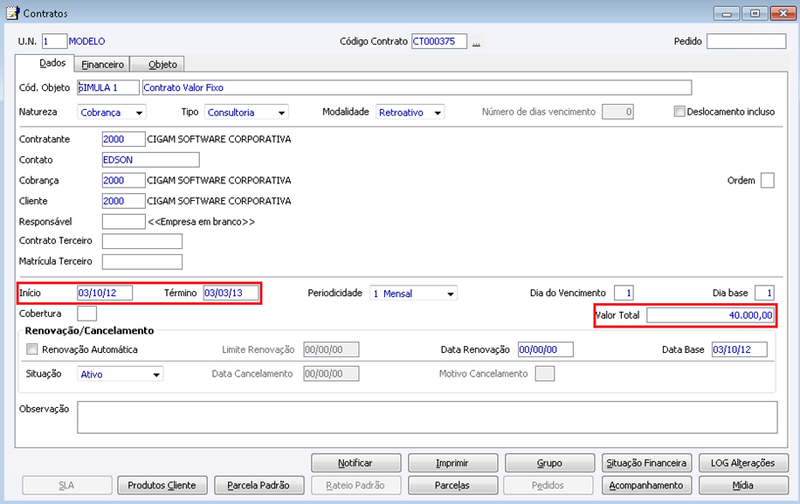800x504 pixels.
Task: Enable the Deslocamento incluso checkbox
Action: 679,111
